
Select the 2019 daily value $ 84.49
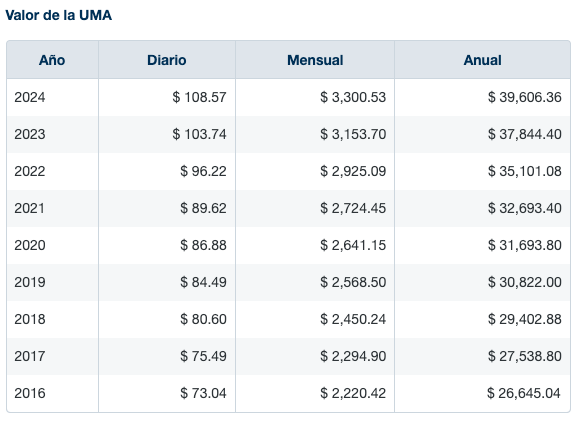point(203,282)
